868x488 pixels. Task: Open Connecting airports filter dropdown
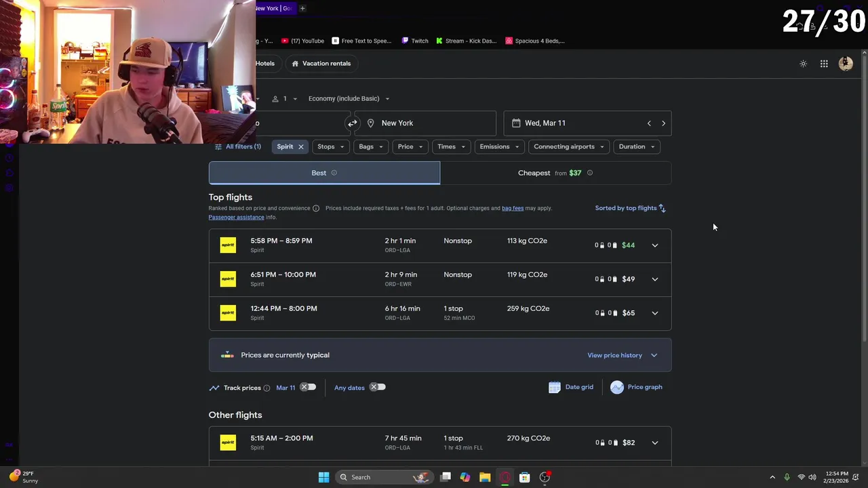[x=568, y=146]
